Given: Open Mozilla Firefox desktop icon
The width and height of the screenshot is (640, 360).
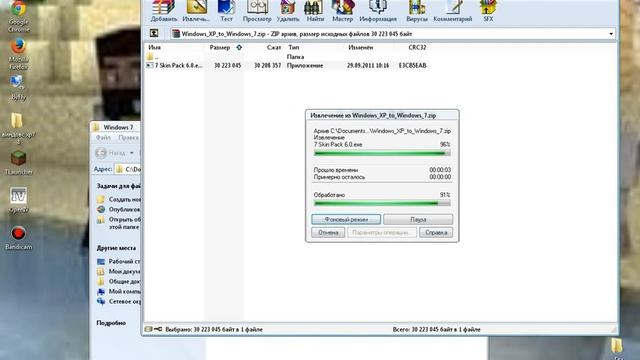Looking at the screenshot, I should tap(18, 54).
